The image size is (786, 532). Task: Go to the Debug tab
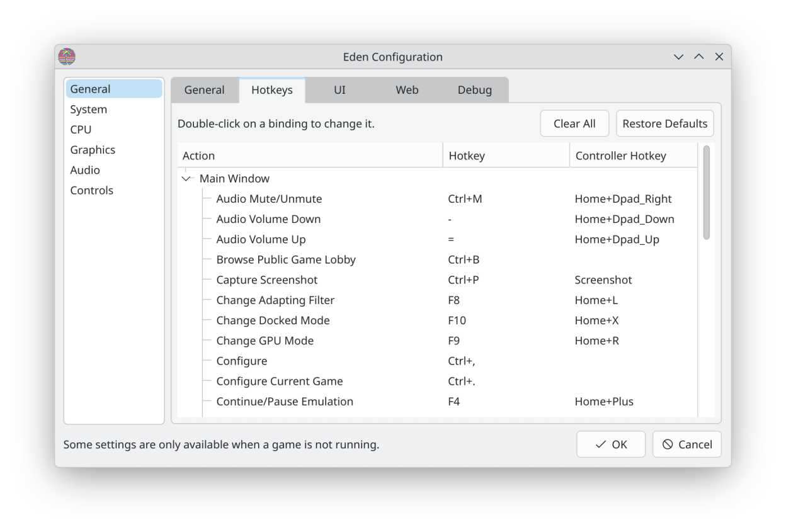[x=475, y=90]
